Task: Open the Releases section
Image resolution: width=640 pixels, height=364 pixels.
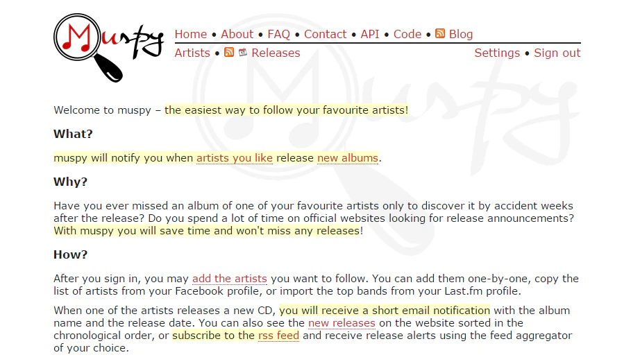Action: tap(276, 53)
